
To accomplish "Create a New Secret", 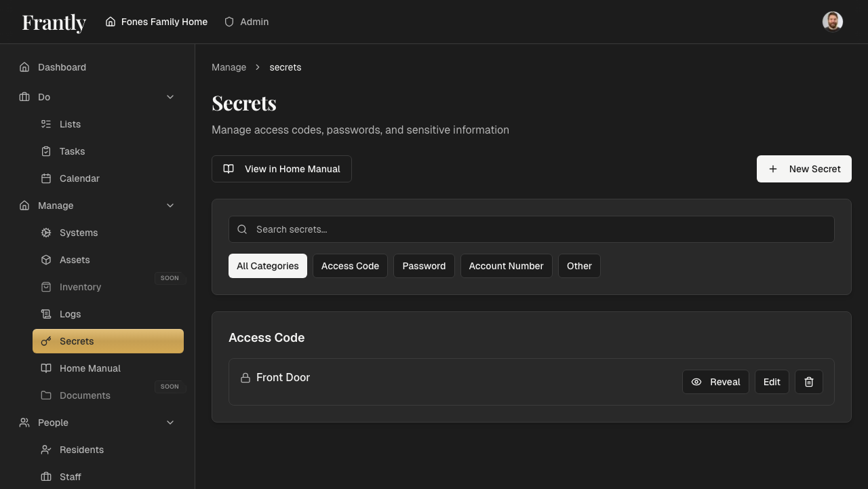I will [804, 169].
